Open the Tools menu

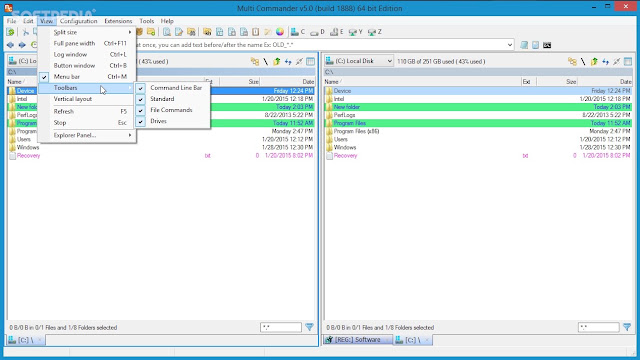(147, 21)
